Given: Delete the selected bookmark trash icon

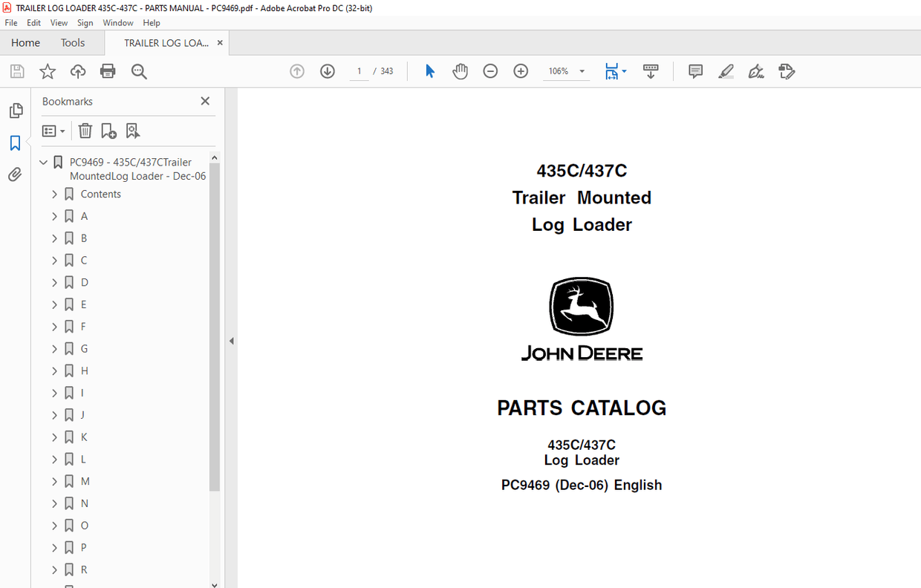Looking at the screenshot, I should coord(85,131).
